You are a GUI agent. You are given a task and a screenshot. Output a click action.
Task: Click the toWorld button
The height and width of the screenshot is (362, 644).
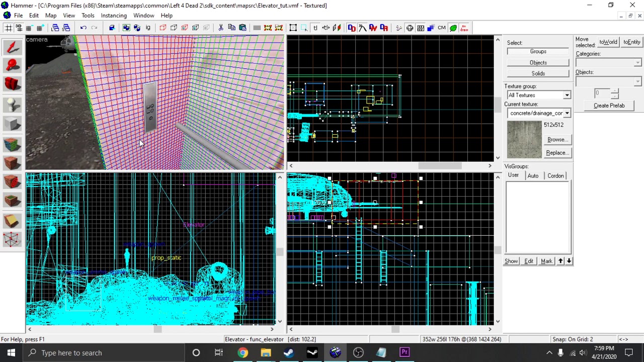click(608, 42)
